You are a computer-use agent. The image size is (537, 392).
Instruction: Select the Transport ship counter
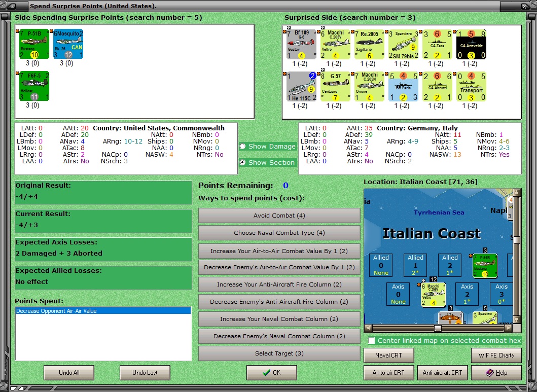(x=471, y=87)
